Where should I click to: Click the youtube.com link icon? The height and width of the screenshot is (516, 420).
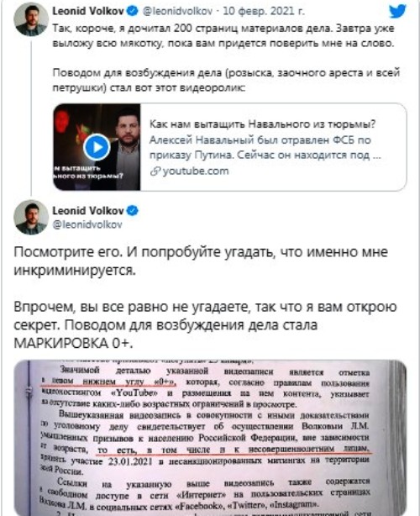tap(155, 171)
